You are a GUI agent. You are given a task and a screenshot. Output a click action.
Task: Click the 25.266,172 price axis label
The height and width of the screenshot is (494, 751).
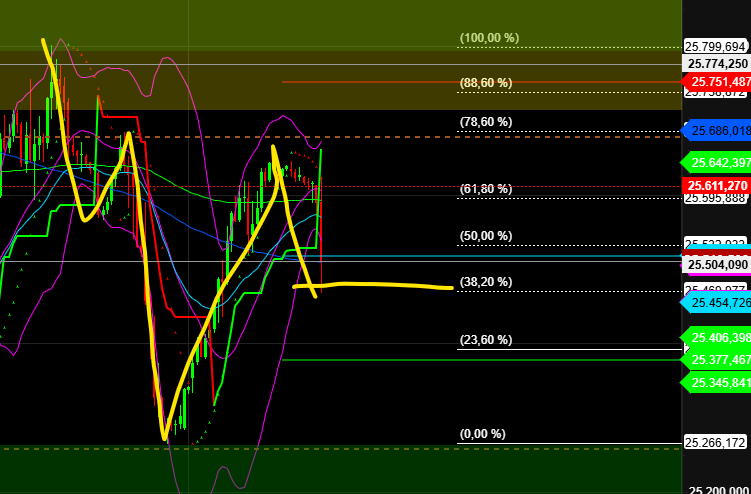[x=716, y=442]
